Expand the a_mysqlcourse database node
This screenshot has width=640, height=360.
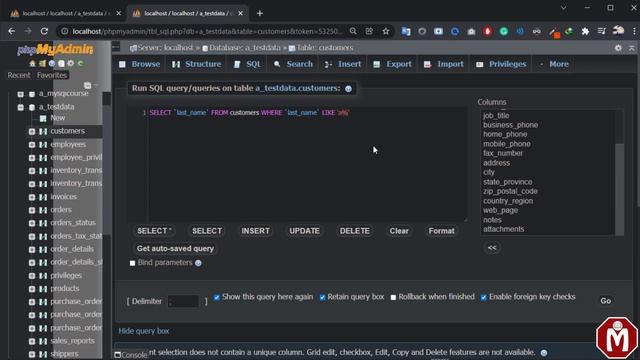(20, 94)
